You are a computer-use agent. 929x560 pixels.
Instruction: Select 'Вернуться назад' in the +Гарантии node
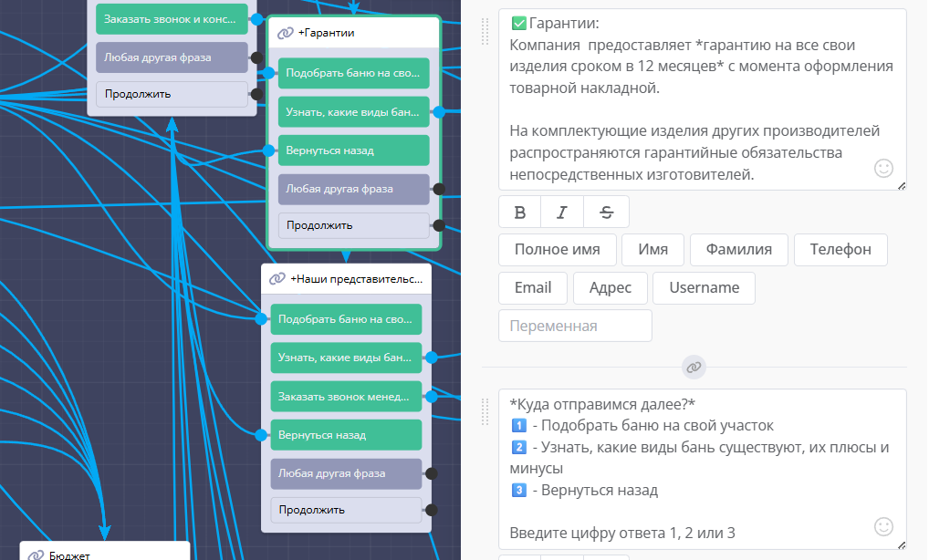click(x=353, y=150)
